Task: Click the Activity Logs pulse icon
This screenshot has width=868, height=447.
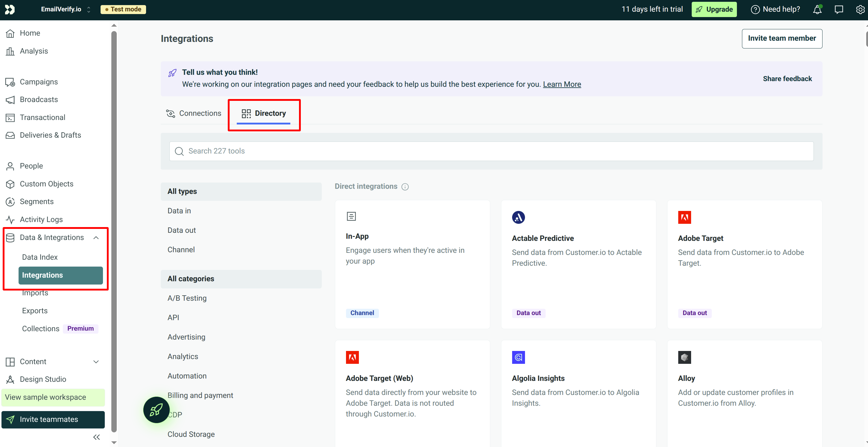Action: 10,220
